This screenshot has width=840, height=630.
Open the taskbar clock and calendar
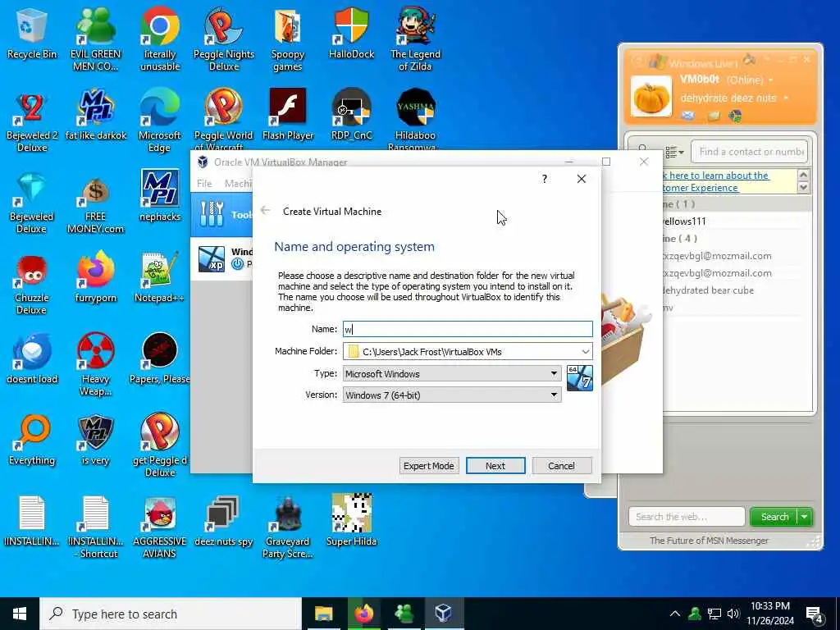770,614
